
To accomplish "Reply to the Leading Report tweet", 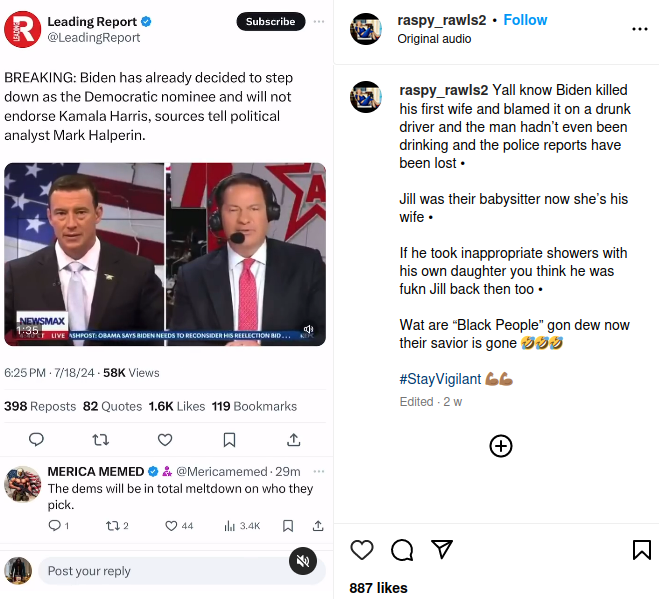I will (36, 439).
